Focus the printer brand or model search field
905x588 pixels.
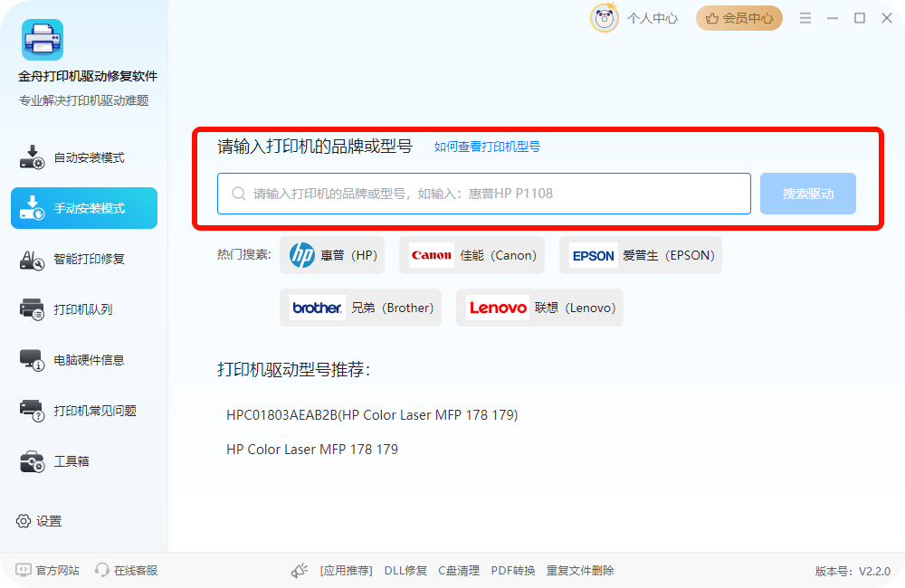484,194
